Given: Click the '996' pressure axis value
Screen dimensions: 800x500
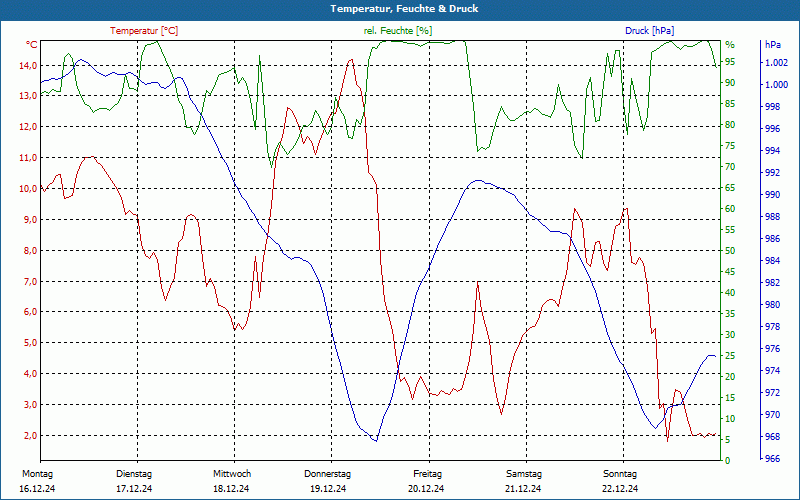Looking at the screenshot, I should pos(772,129).
